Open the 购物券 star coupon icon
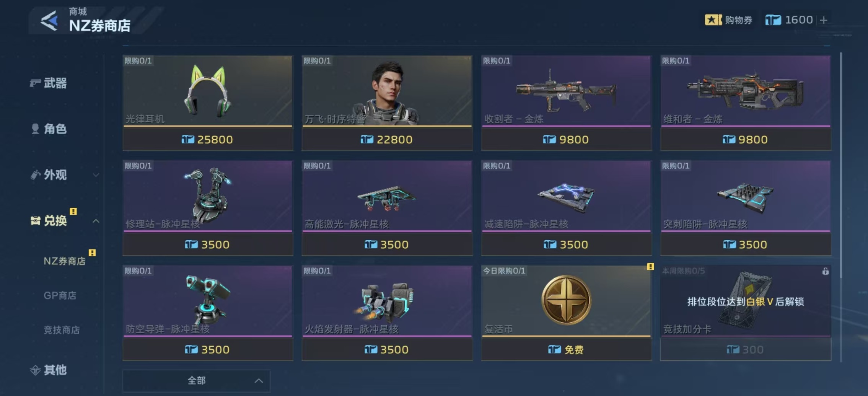This screenshot has height=396, width=868. pos(713,20)
